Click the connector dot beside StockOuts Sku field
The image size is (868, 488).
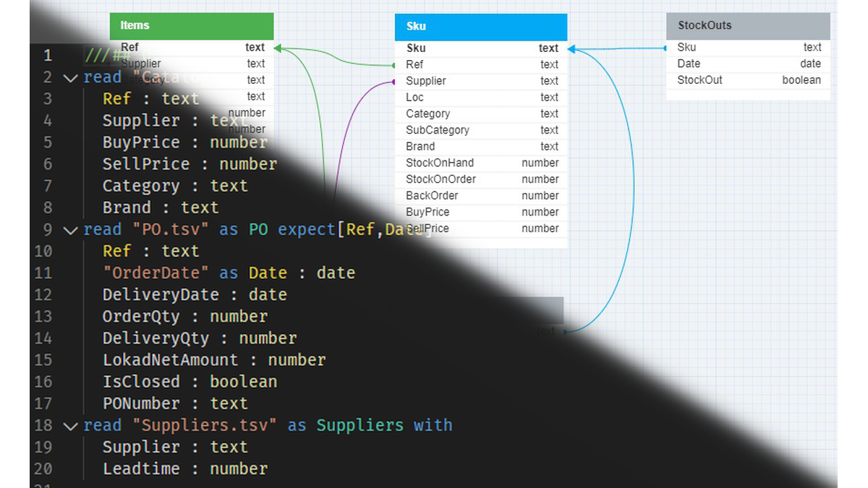click(665, 48)
